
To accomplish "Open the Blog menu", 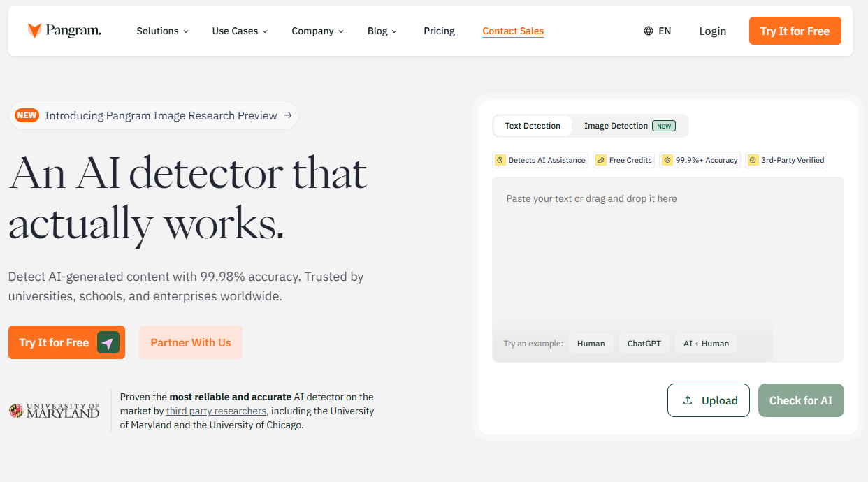I will (x=382, y=31).
